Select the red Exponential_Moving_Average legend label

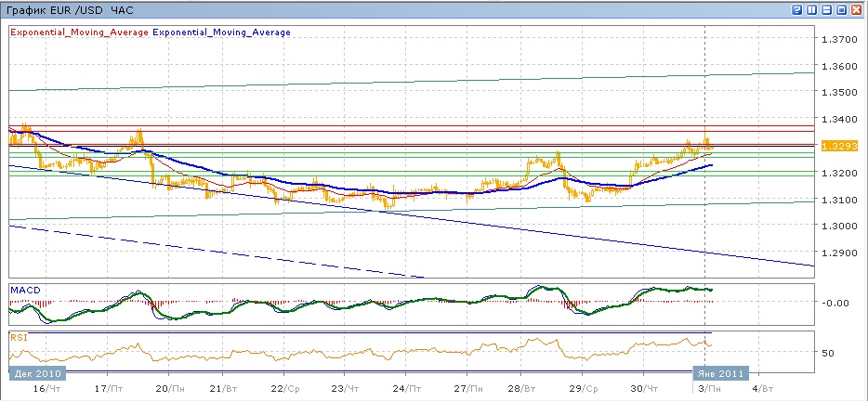[x=79, y=32]
